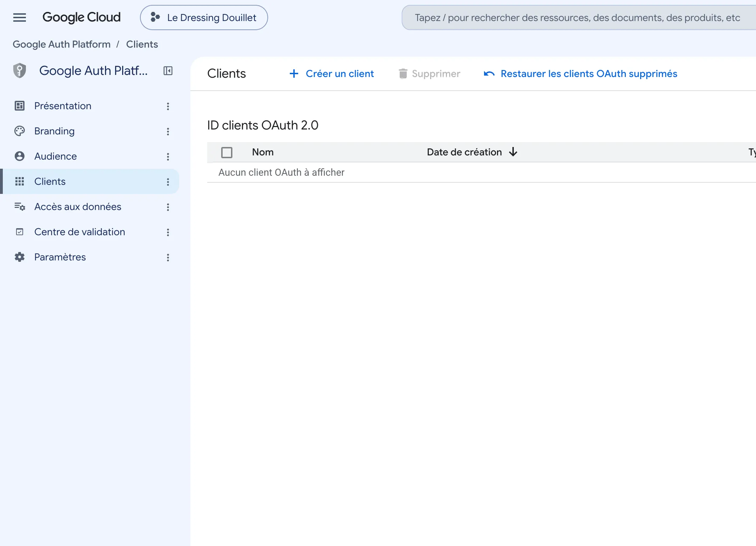Click the Google Auth Platf... sidebar title

93,71
